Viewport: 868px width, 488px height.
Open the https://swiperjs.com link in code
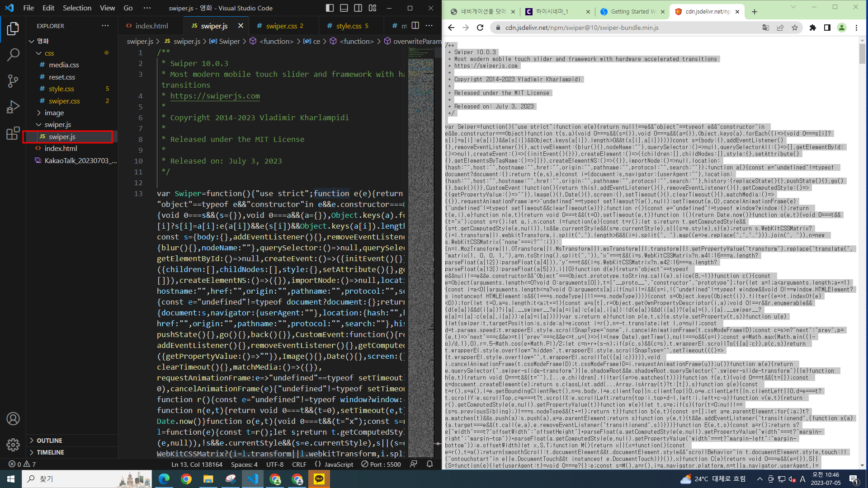point(215,96)
